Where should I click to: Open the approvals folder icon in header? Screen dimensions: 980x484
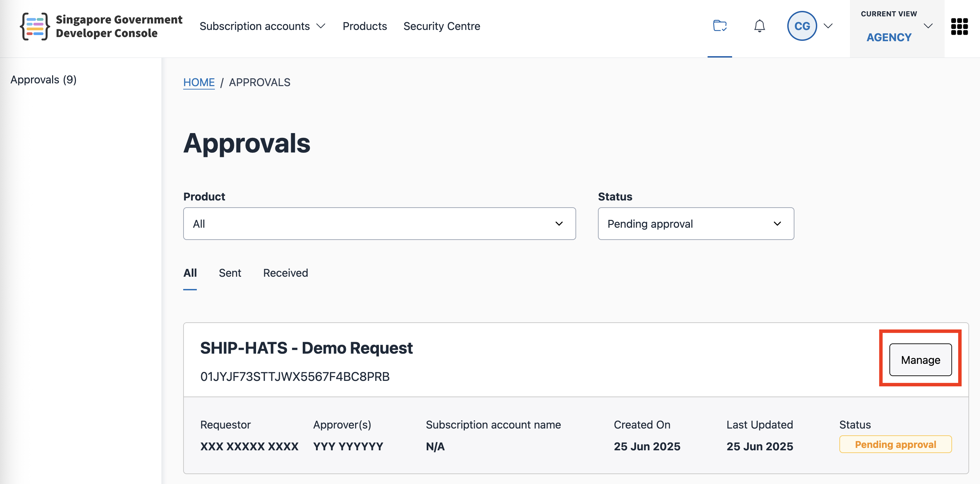tap(720, 26)
